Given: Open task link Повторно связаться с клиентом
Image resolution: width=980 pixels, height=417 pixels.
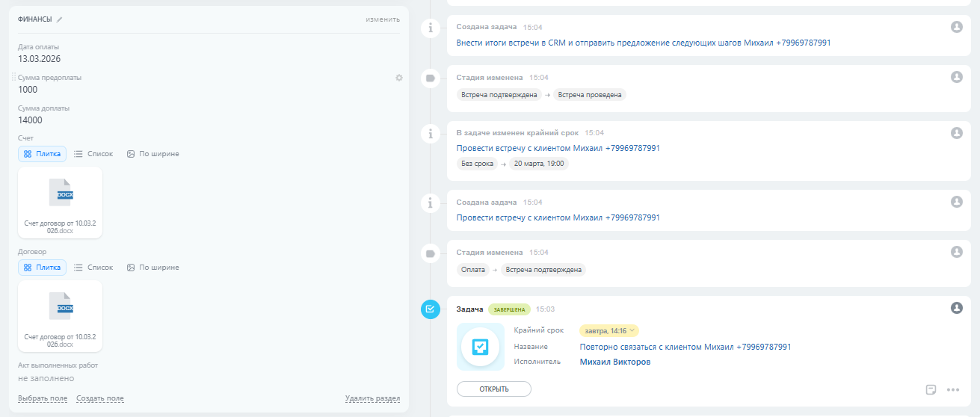Looking at the screenshot, I should pos(685,347).
